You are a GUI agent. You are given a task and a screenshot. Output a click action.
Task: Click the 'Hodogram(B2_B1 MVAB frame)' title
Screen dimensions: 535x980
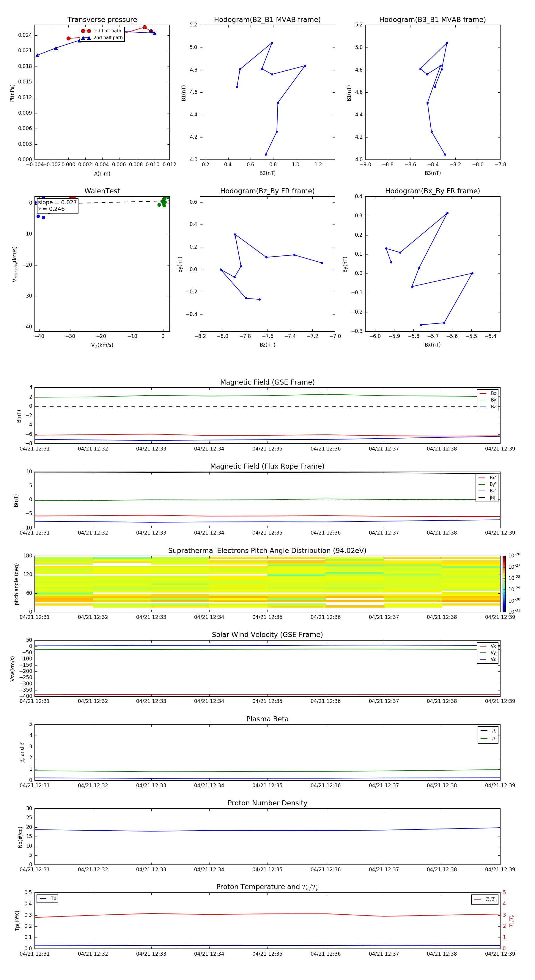(267, 20)
